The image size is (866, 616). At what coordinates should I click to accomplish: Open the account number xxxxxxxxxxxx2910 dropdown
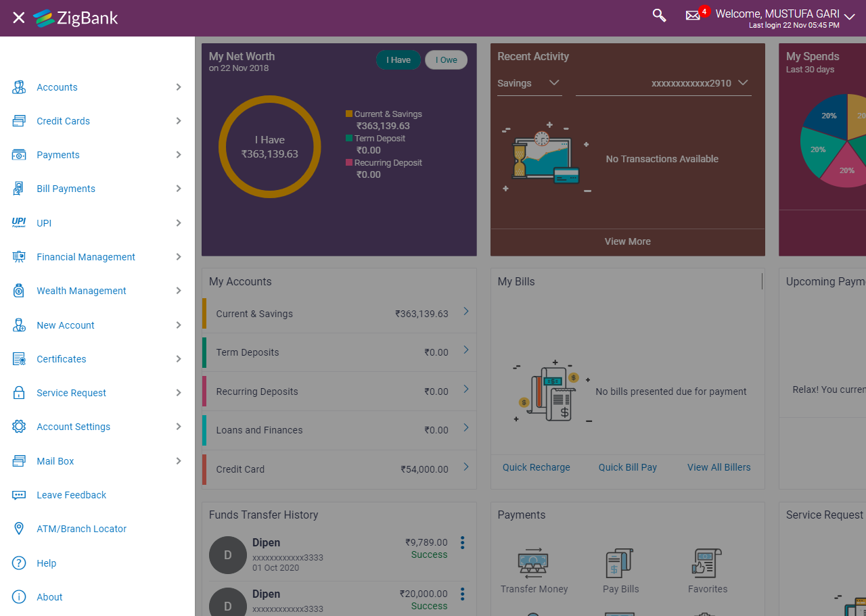(x=664, y=83)
